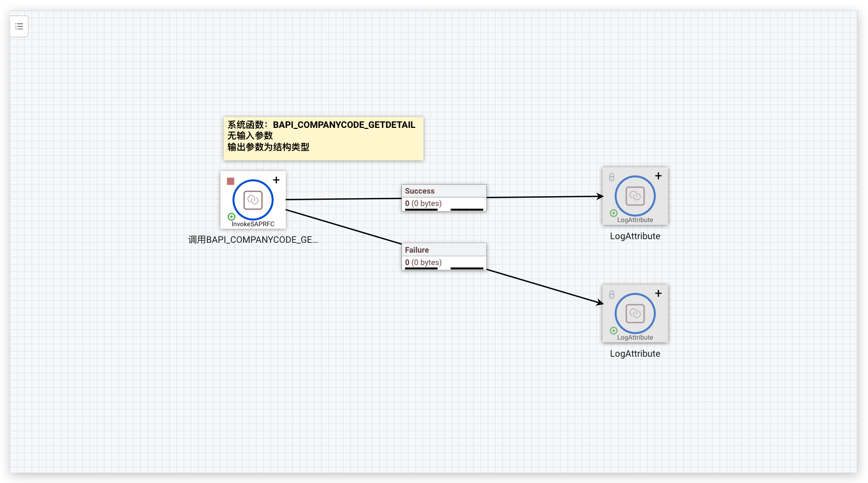Click lock icon on Failure-linked LogAttribute

(x=611, y=295)
